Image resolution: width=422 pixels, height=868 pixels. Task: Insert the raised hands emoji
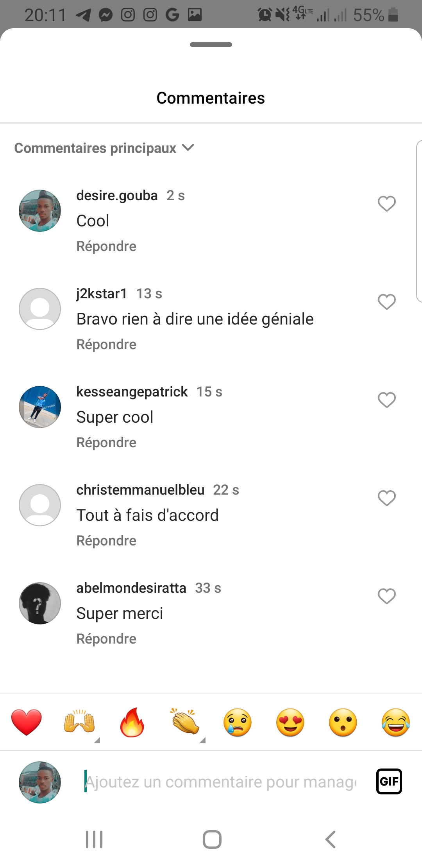pyautogui.click(x=79, y=722)
